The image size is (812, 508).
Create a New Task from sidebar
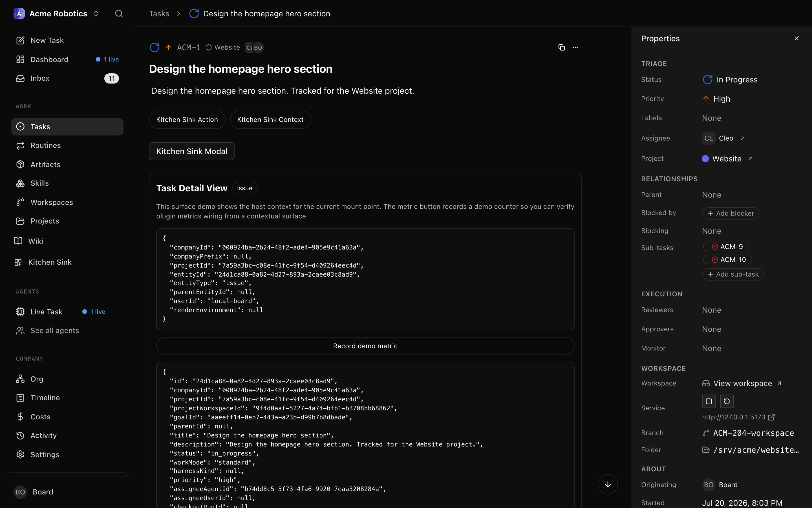[x=67, y=40]
